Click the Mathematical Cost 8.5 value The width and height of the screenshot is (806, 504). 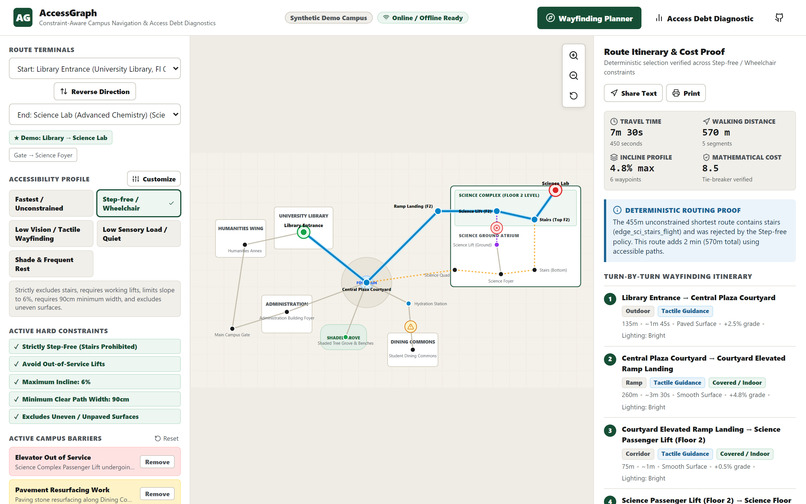(x=710, y=169)
